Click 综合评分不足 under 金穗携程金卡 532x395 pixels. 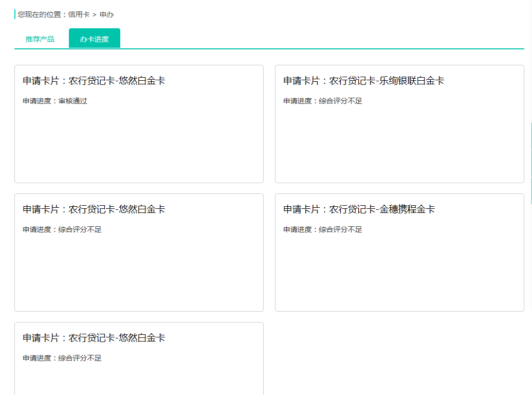pos(340,230)
